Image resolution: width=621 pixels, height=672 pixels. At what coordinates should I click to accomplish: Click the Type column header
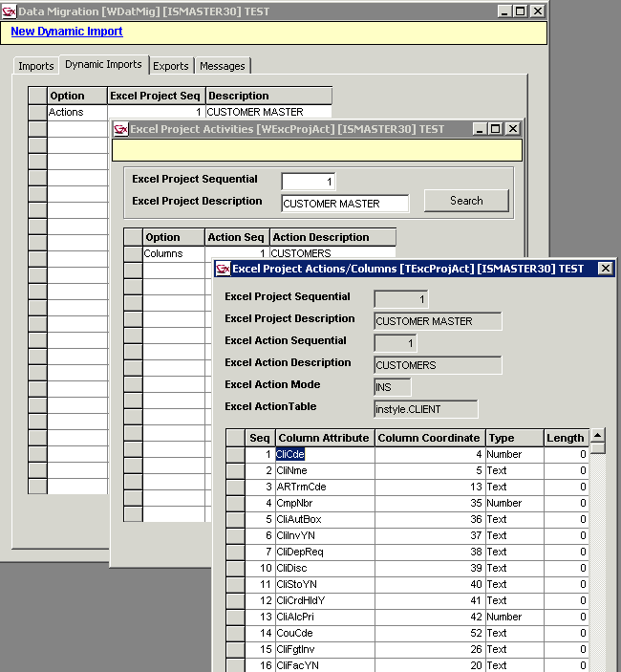point(515,438)
